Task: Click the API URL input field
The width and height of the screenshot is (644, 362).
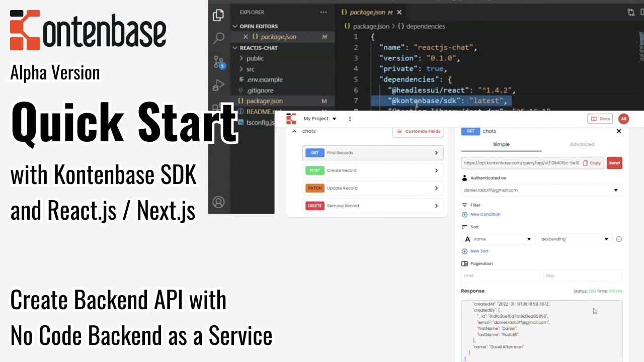Action: coord(522,163)
